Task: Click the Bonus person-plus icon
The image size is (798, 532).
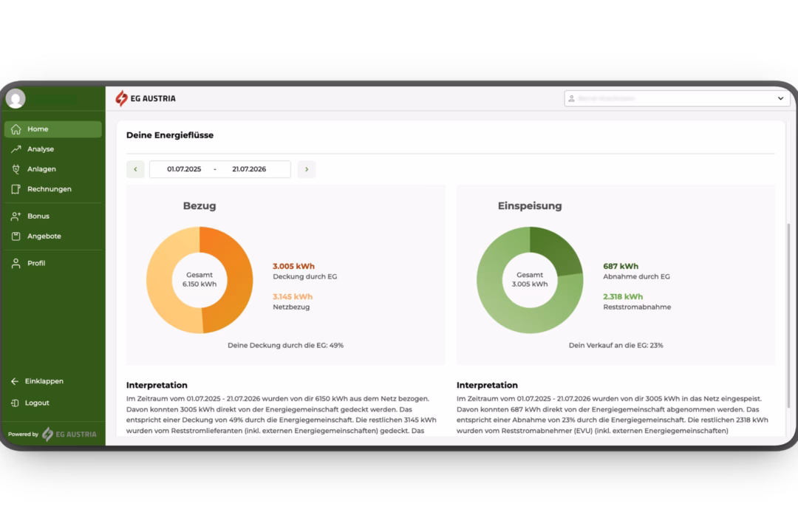Action: pos(16,216)
